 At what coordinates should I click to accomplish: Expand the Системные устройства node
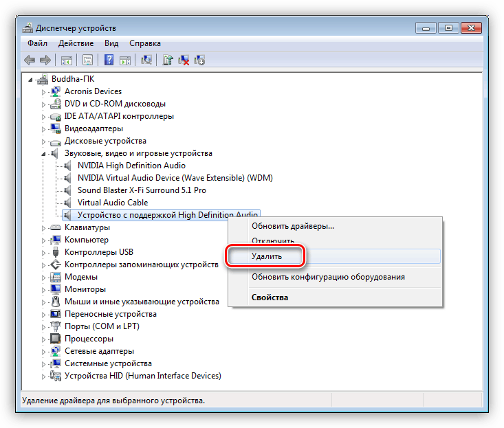[43, 364]
